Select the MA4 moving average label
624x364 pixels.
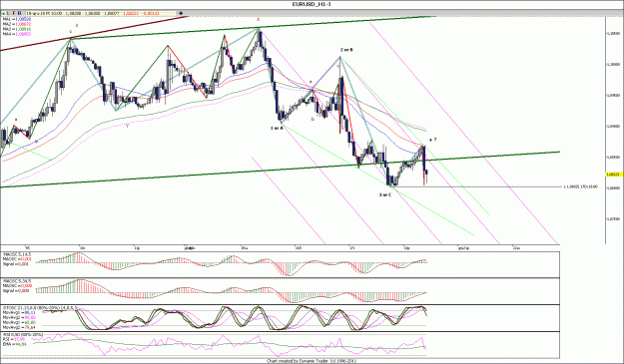click(17, 34)
